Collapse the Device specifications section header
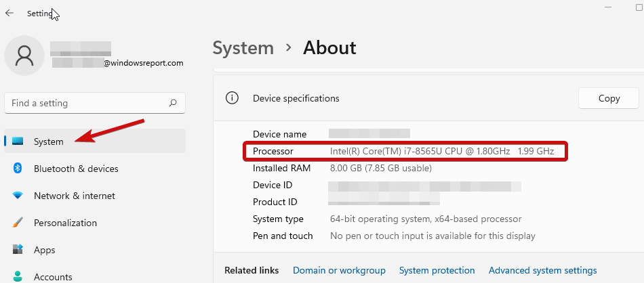 tap(407, 98)
